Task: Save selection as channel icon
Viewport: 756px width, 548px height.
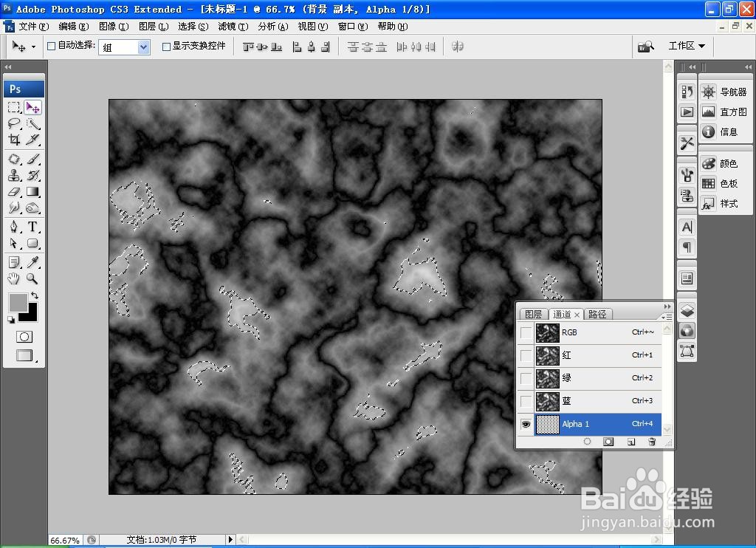Action: (608, 442)
